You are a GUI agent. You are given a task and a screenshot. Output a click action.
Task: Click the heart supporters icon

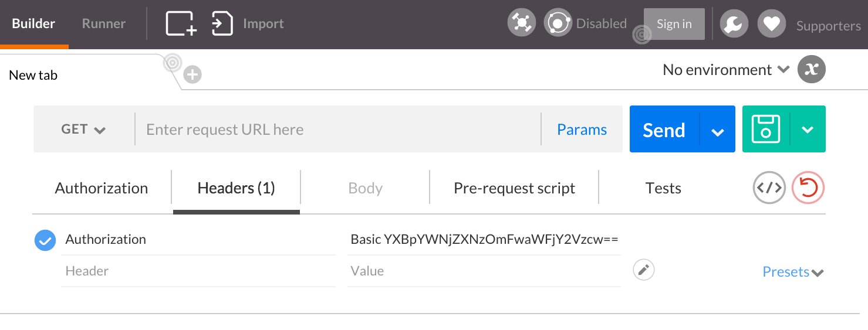tap(772, 23)
